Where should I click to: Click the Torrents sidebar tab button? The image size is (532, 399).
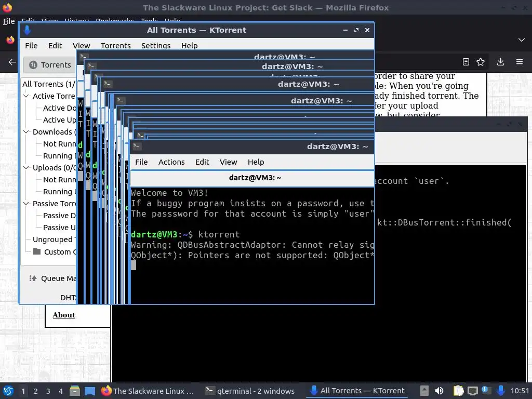[50, 65]
